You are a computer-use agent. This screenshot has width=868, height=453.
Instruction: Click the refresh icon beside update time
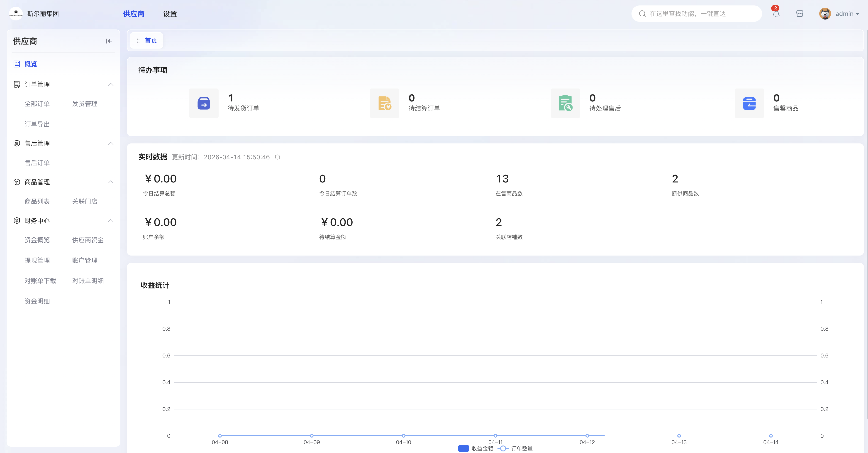277,157
